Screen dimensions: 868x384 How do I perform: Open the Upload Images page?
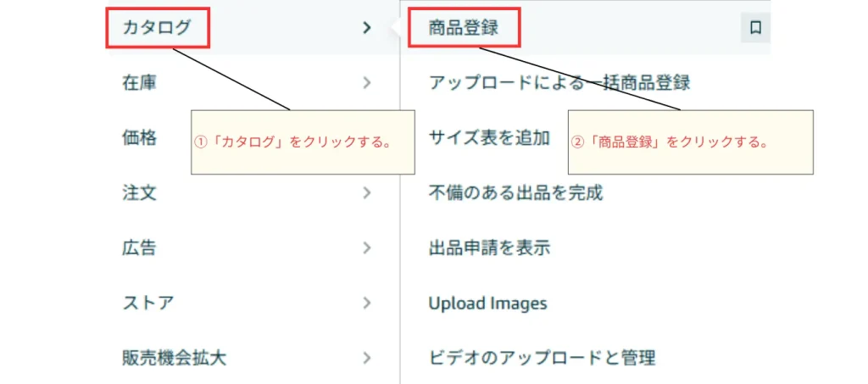click(x=487, y=303)
